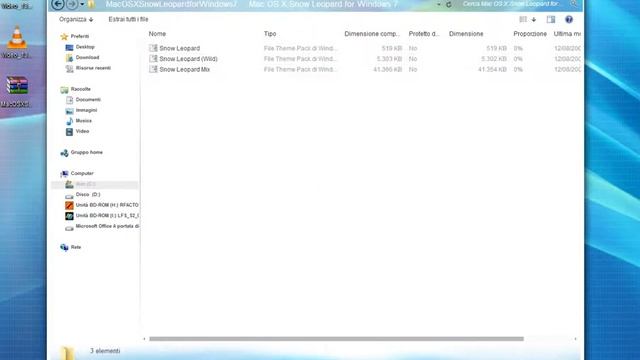Open Gruppo home
The height and width of the screenshot is (360, 640).
click(x=87, y=152)
